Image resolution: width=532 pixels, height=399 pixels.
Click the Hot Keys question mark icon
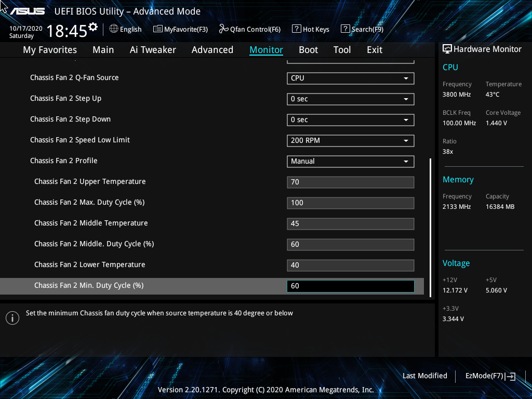click(296, 29)
